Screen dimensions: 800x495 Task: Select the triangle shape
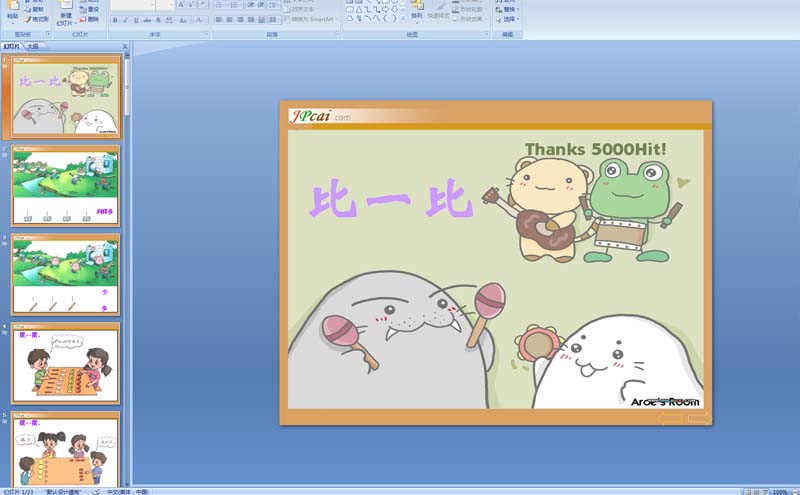(x=359, y=10)
